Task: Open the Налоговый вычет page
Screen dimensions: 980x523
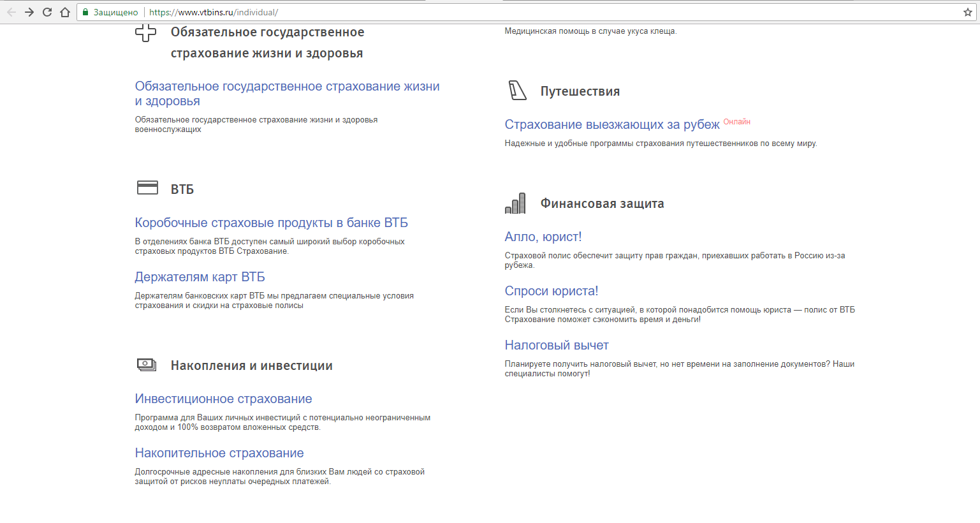Action: coord(556,345)
